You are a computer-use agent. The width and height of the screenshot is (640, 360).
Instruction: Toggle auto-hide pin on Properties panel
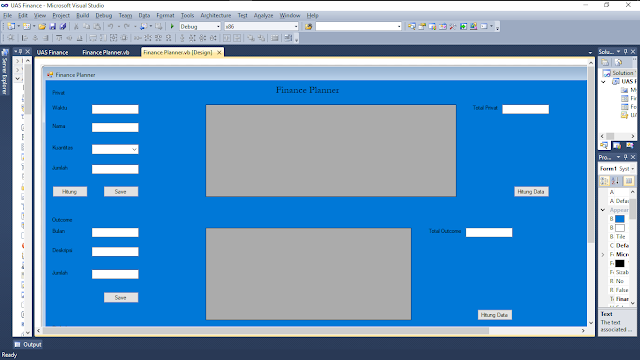pyautogui.click(x=625, y=157)
